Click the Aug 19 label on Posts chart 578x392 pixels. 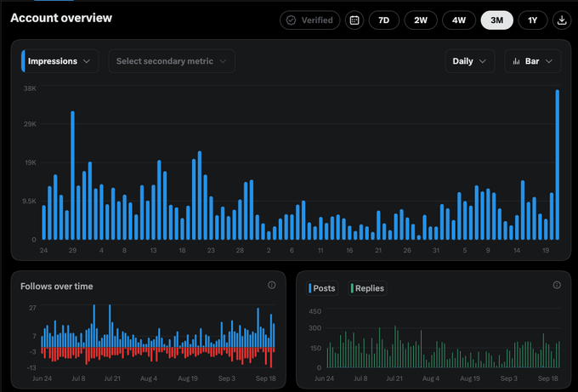tap(470, 378)
